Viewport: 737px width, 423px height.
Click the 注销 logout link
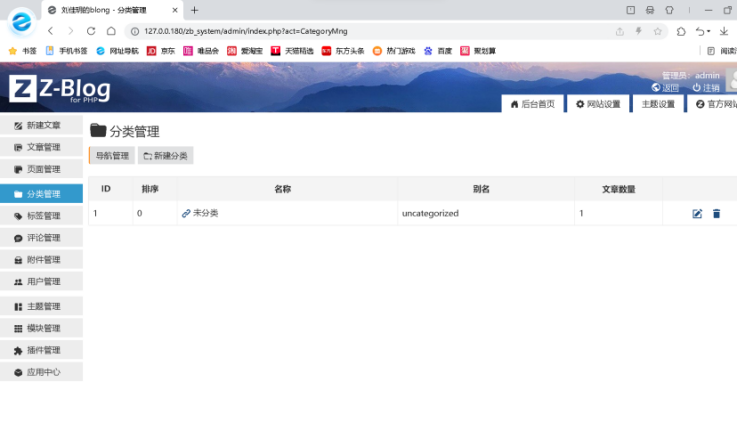click(706, 88)
